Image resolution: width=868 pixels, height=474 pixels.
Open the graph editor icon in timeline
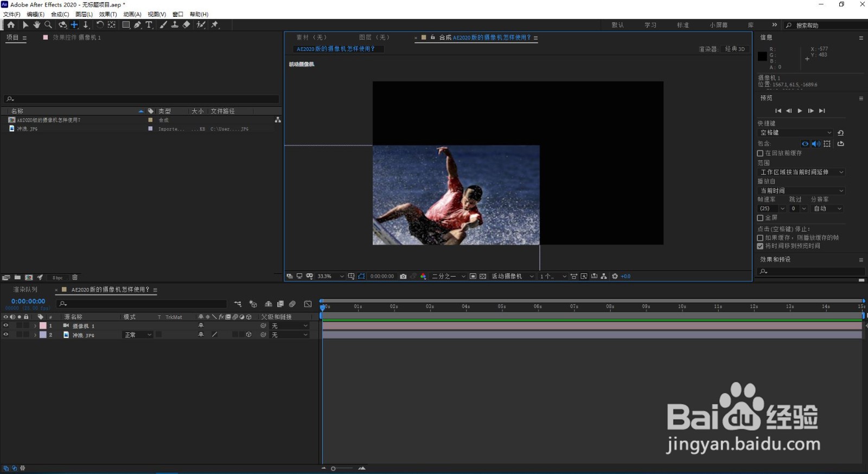tap(308, 304)
